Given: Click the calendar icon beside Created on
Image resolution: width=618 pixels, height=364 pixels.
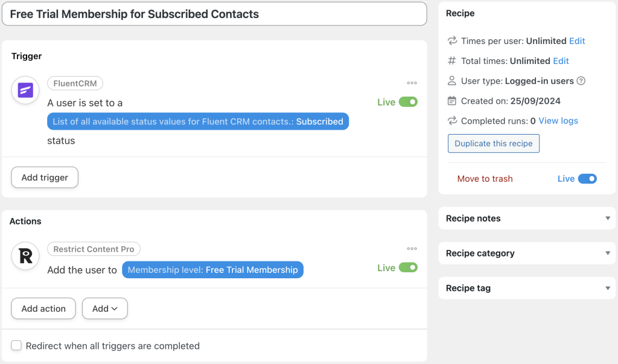Looking at the screenshot, I should [452, 100].
